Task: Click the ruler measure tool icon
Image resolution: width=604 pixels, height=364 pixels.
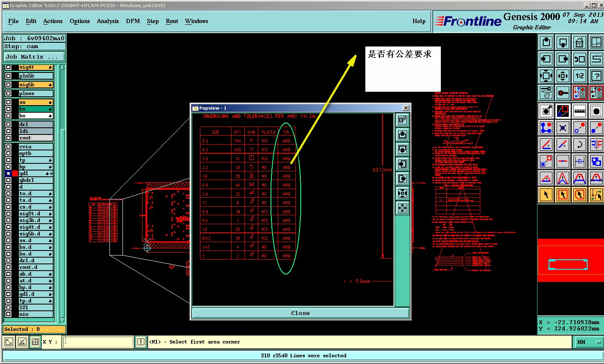Action: tap(580, 111)
